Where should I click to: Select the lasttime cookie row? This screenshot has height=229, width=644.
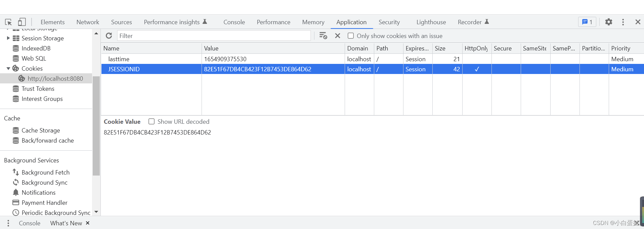pos(373,59)
